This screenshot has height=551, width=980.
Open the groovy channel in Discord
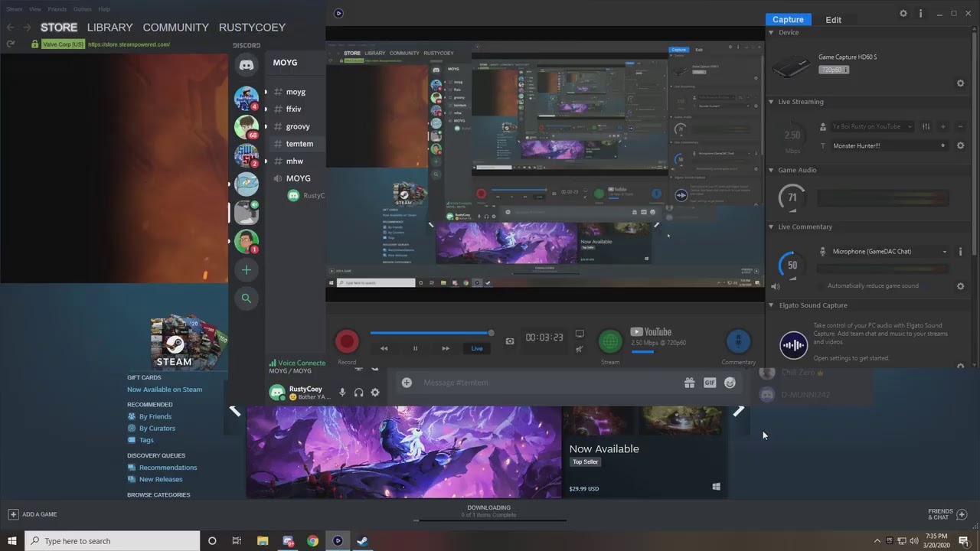point(298,127)
